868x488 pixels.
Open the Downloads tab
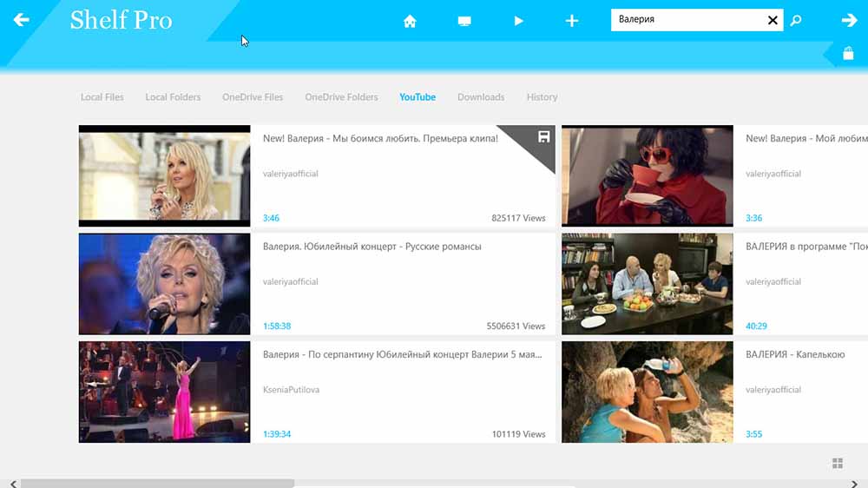481,97
